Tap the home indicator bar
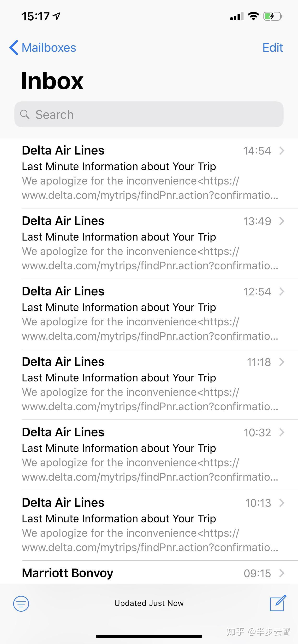The width and height of the screenshot is (298, 644). pyautogui.click(x=149, y=637)
